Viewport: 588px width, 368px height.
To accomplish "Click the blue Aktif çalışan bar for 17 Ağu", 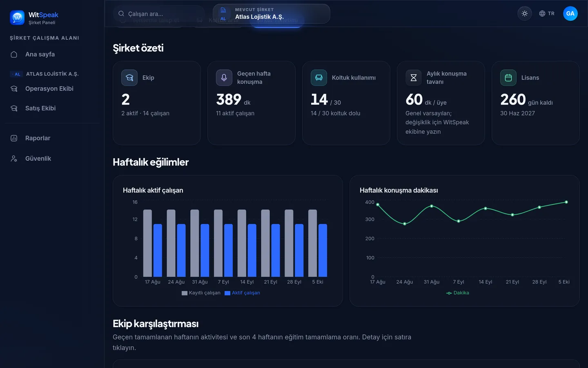I will (x=158, y=250).
